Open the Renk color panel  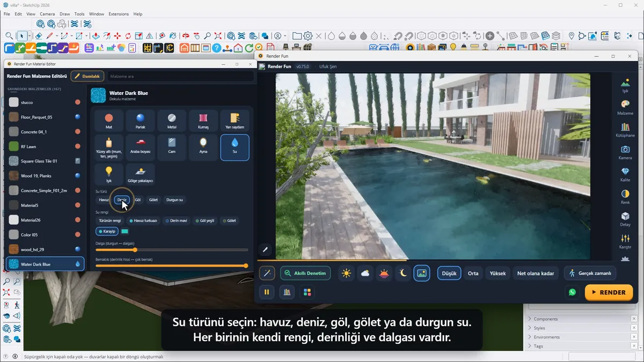pyautogui.click(x=625, y=197)
